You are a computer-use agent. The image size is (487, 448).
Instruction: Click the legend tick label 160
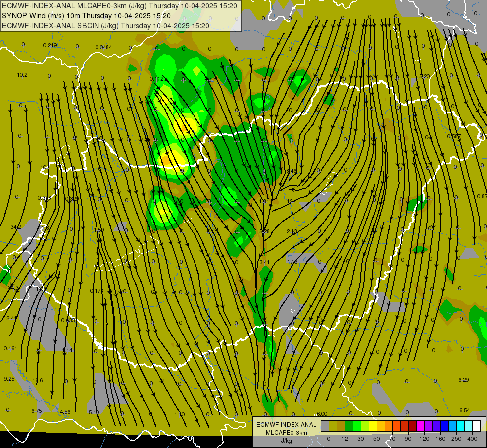[x=440, y=439]
